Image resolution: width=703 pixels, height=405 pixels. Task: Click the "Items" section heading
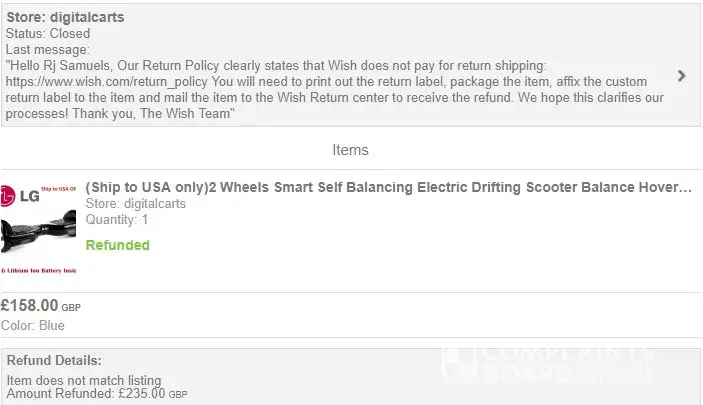(x=350, y=150)
